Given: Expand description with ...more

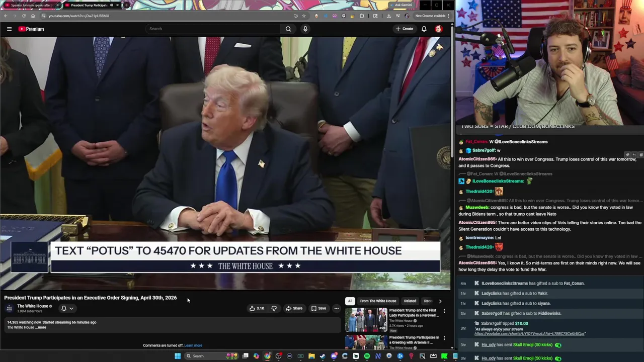Looking at the screenshot, I should (41, 327).
